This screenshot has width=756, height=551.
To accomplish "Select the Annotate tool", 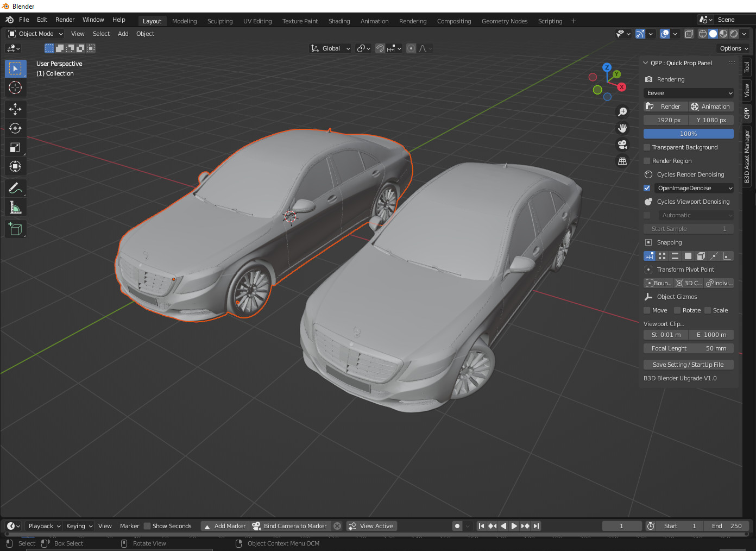I will tap(15, 188).
